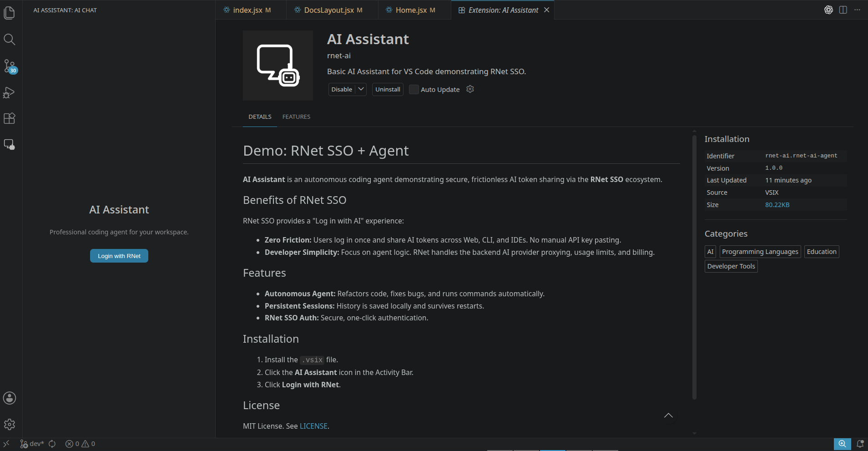Click the Disable button
The image size is (868, 451).
(342, 89)
